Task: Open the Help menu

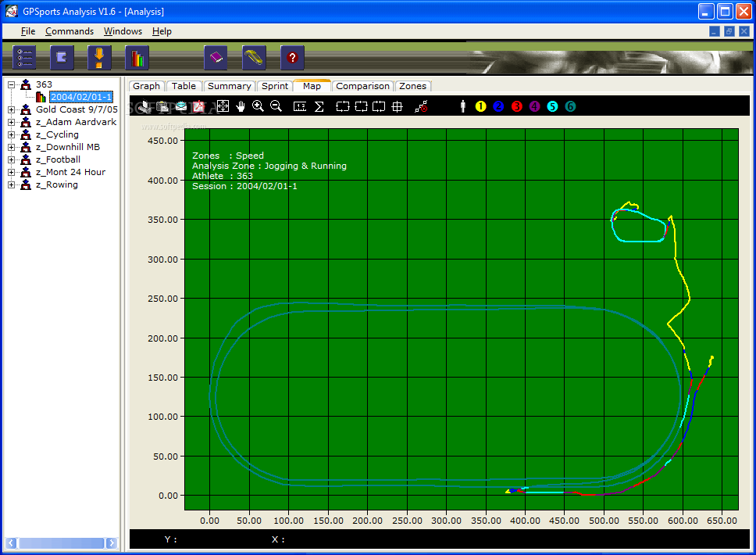Action: [162, 31]
